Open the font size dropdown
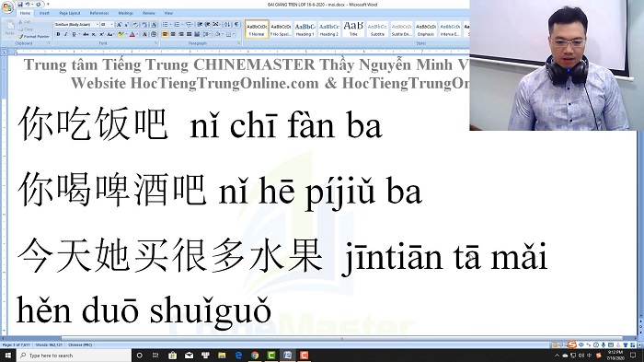Viewport: 644px width, 362px height. tap(111, 24)
